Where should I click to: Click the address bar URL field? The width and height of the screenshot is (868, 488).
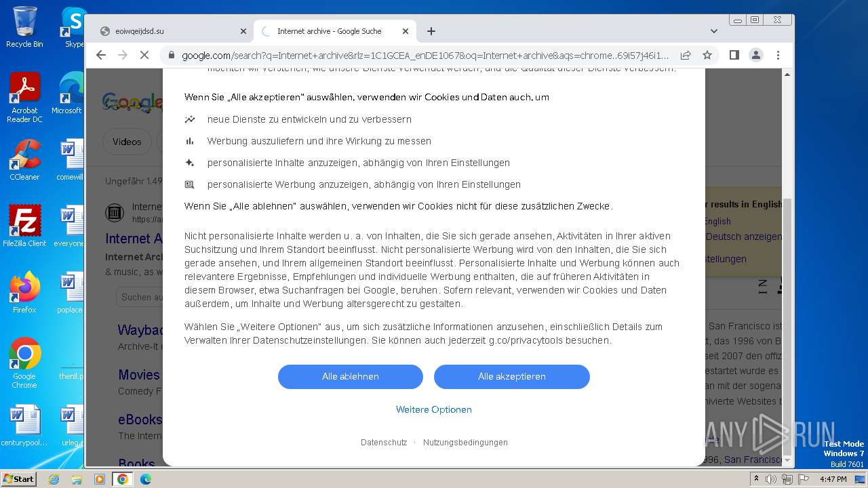425,55
